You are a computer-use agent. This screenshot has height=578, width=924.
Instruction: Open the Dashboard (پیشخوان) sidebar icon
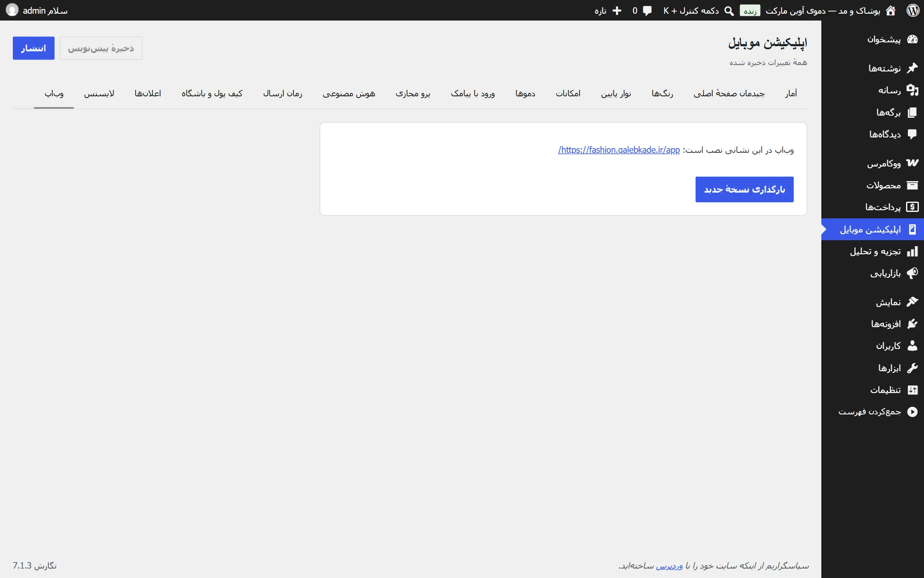(x=912, y=39)
